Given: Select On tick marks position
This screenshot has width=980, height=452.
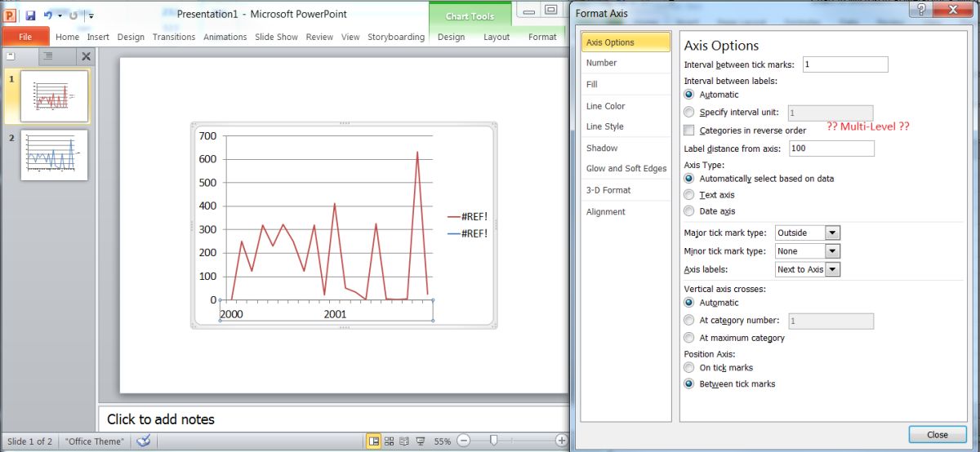Looking at the screenshot, I should 689,368.
